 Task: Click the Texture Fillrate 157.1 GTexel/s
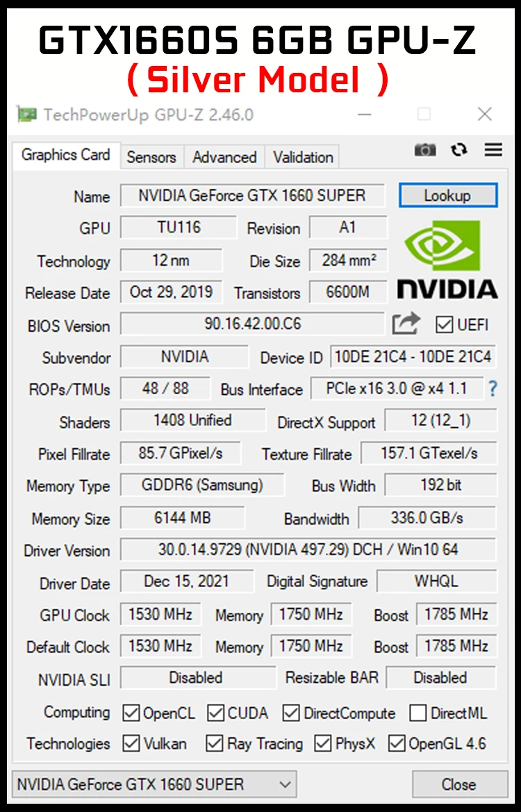[x=429, y=453]
